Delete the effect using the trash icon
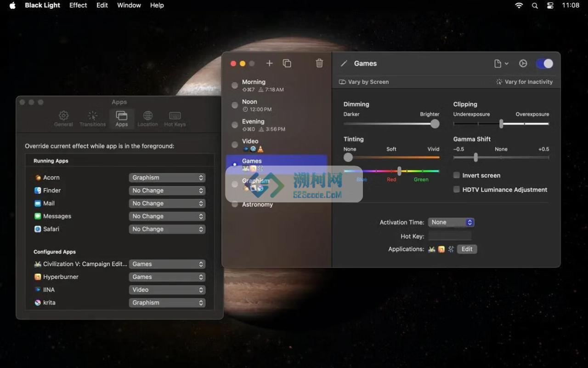Viewport: 588px width, 368px height. pyautogui.click(x=320, y=63)
